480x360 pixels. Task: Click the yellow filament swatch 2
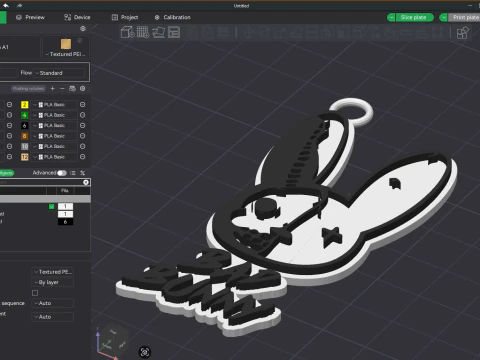pyautogui.click(x=25, y=105)
